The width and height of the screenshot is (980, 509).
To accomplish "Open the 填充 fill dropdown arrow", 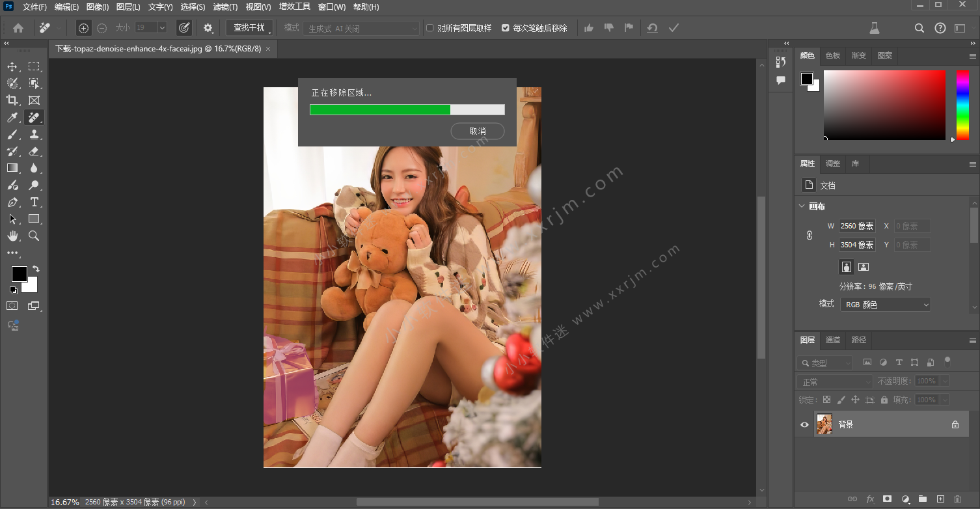I will [945, 400].
